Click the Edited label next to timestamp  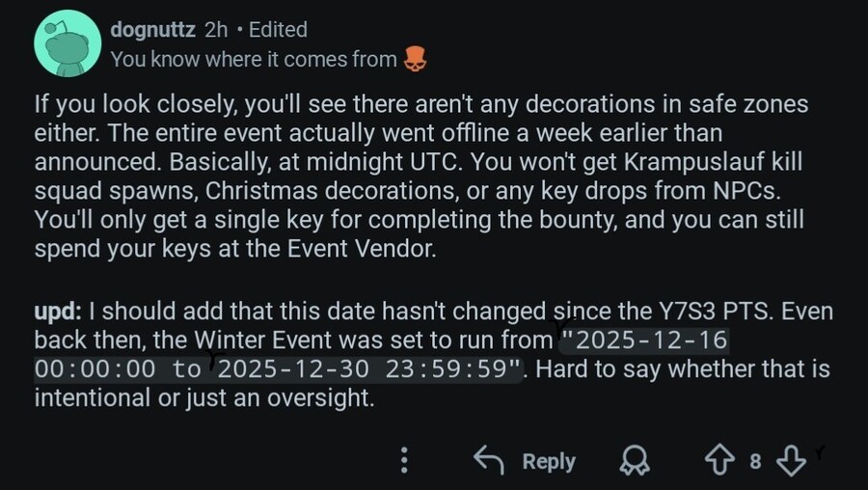point(278,30)
